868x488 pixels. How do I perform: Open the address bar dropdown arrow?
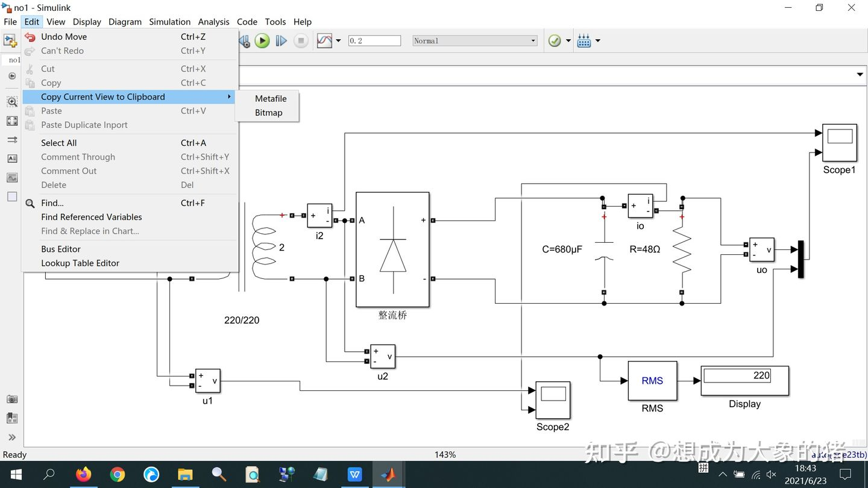point(860,74)
